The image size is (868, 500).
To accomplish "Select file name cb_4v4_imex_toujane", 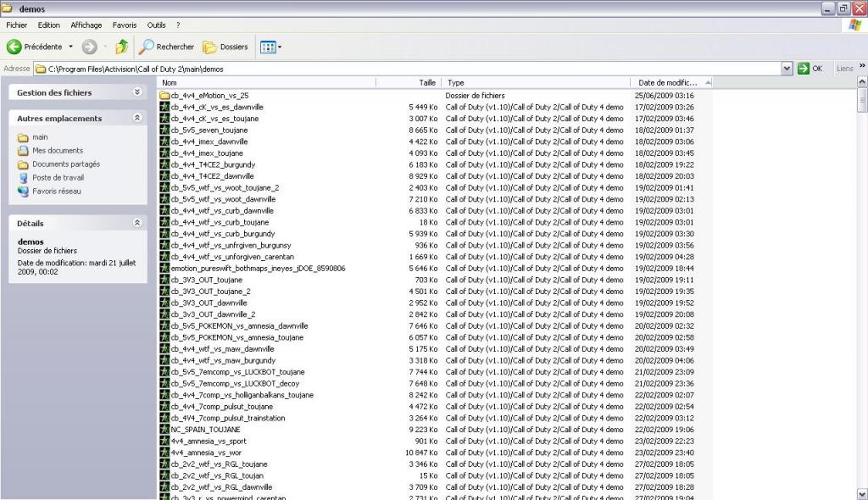I will [x=207, y=153].
